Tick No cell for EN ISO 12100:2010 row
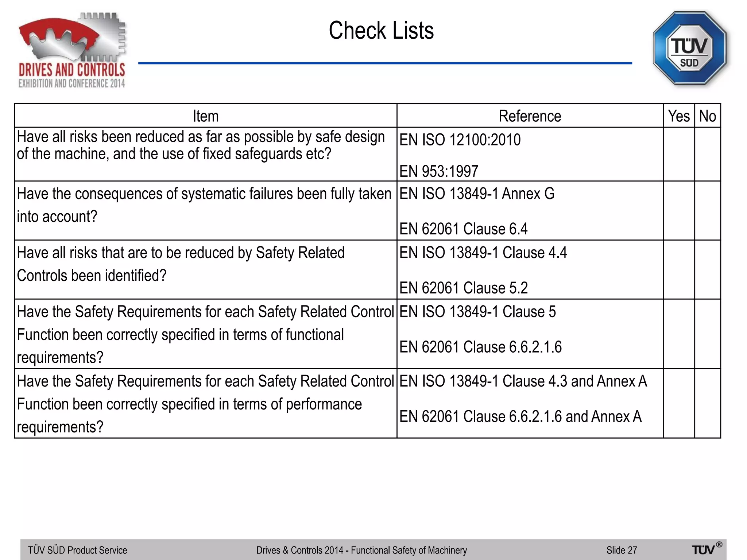Viewport: 747px width, 560px height. tap(708, 154)
